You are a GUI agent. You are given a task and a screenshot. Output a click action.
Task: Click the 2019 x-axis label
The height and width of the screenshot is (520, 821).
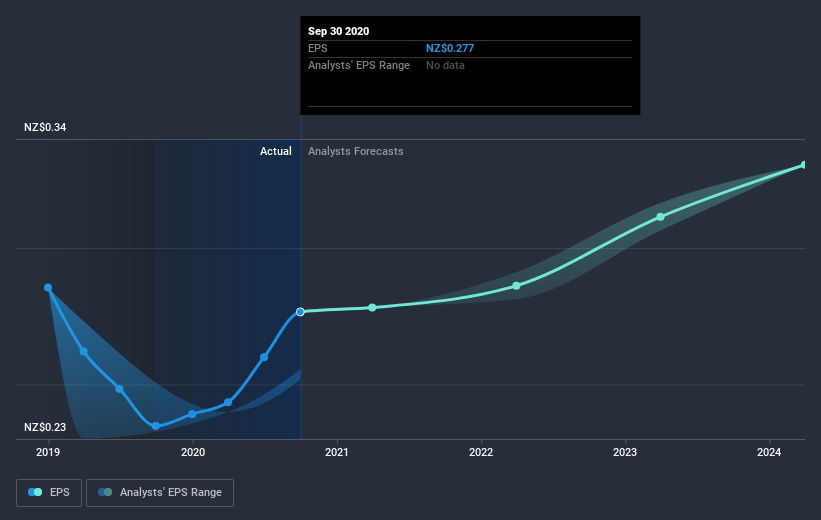48,452
